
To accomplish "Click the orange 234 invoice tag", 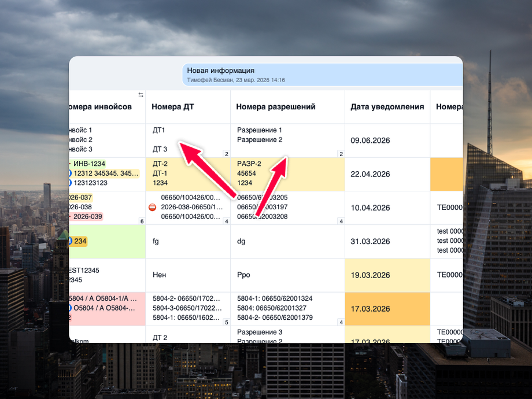I will point(79,241).
